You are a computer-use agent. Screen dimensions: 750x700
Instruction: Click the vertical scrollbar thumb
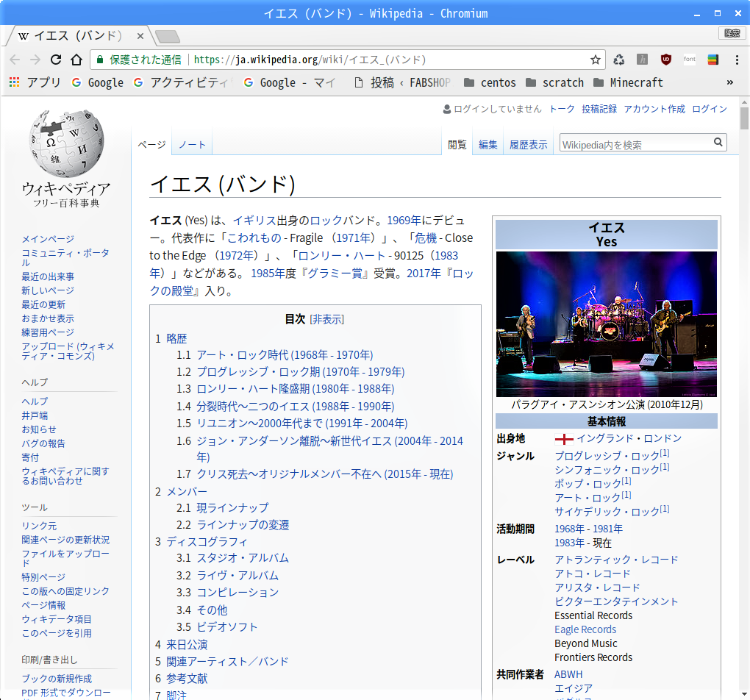point(744,118)
